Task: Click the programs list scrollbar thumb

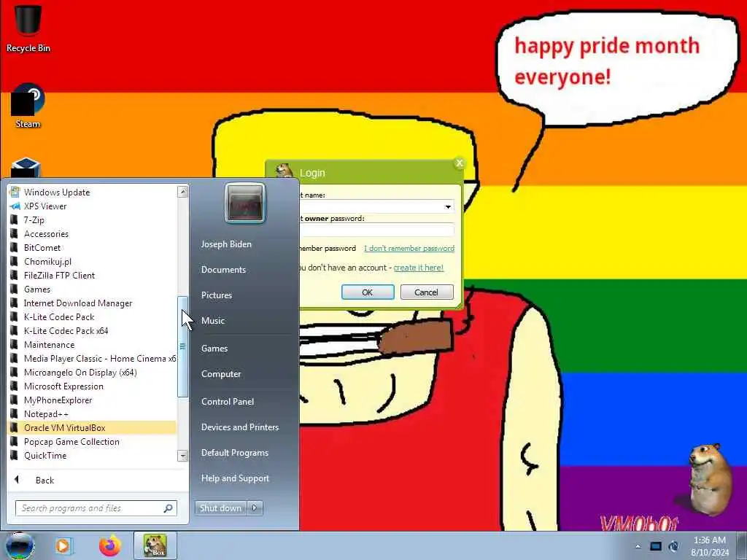Action: (x=182, y=346)
